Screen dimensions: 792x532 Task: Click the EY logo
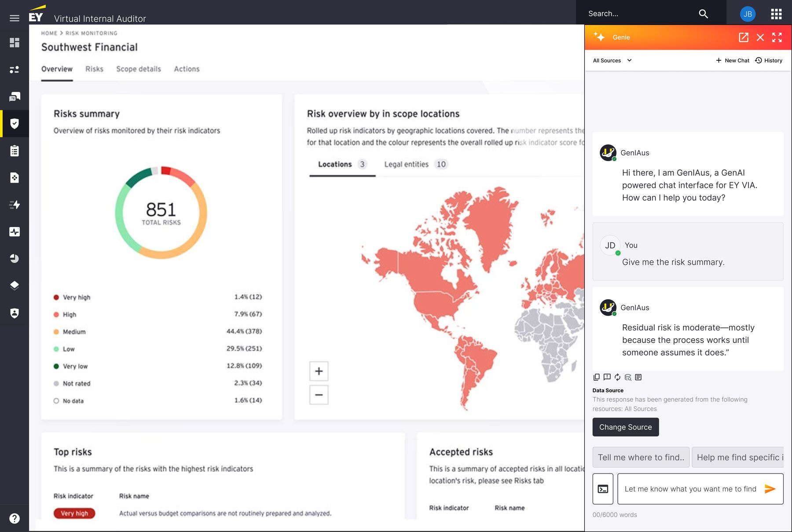coord(37,14)
